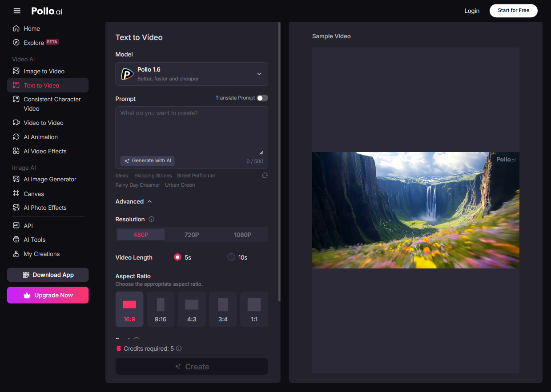Screen dimensions: 551x392
Task: Click the Resolution info icon
Action: point(151,219)
